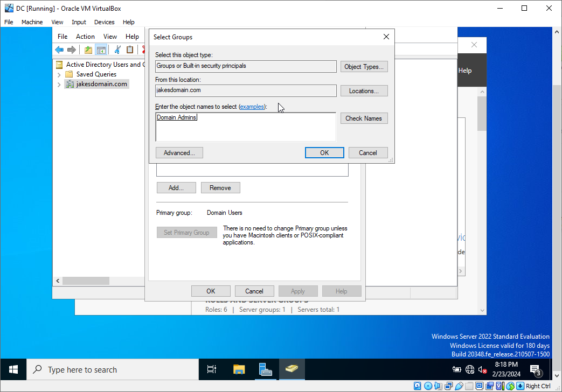
Task: Click the Back navigation arrow in the console toolbar
Action: [59, 50]
